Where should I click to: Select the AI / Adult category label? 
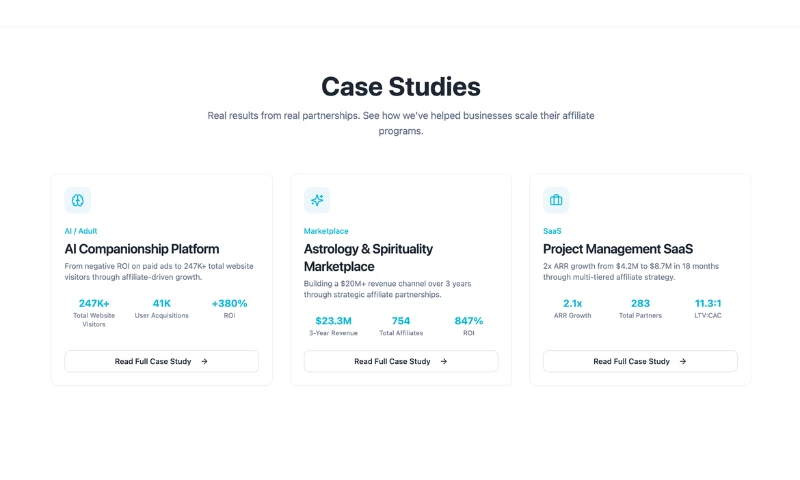(x=81, y=231)
